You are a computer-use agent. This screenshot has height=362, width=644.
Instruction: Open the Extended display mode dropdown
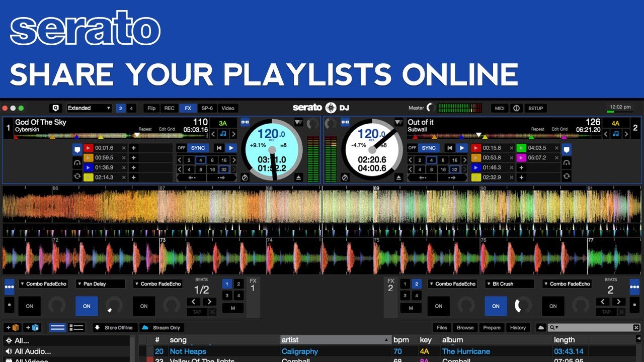pyautogui.click(x=89, y=108)
